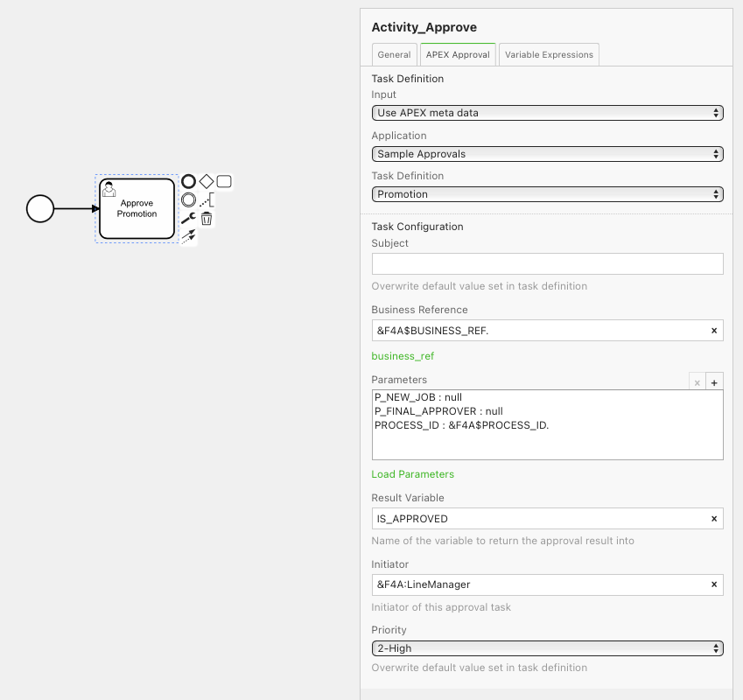Switch to the General tab
Image resolution: width=743 pixels, height=700 pixels.
coord(394,54)
